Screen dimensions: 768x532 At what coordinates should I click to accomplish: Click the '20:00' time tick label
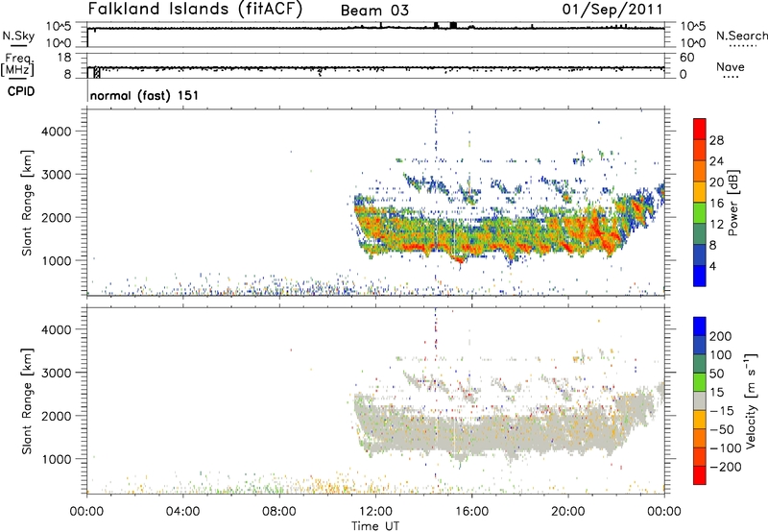568,512
